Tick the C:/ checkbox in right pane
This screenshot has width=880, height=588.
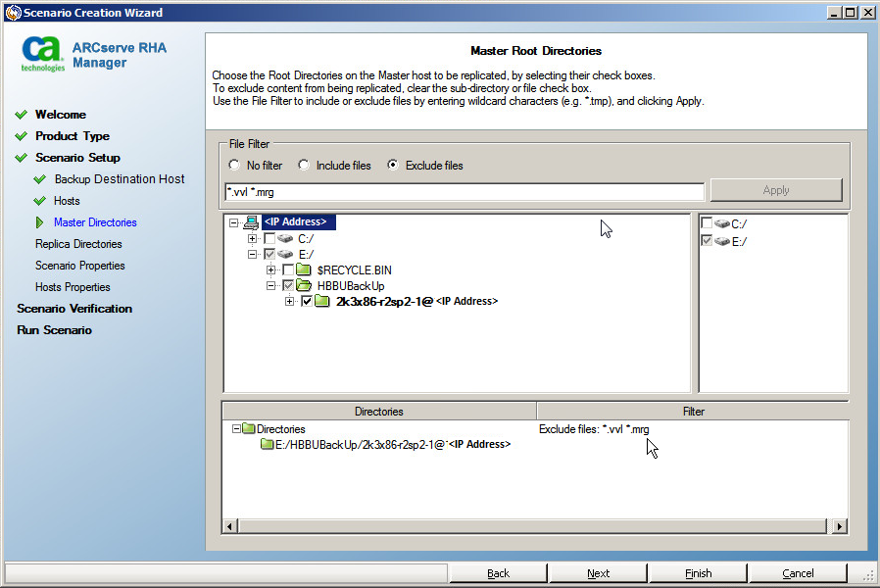[x=707, y=224]
